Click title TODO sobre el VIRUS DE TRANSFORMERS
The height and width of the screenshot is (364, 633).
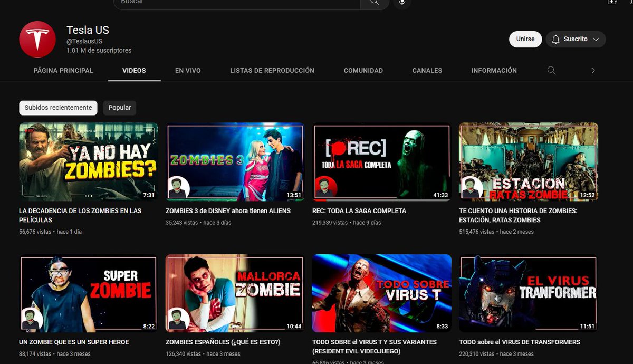click(520, 342)
